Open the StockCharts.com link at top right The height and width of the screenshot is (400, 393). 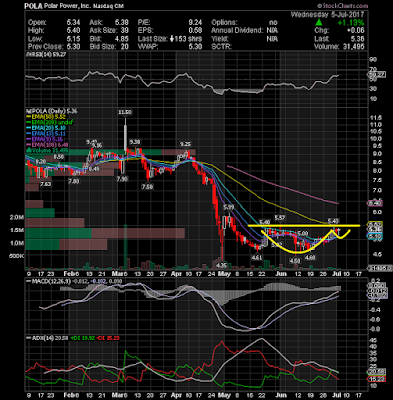[x=342, y=6]
